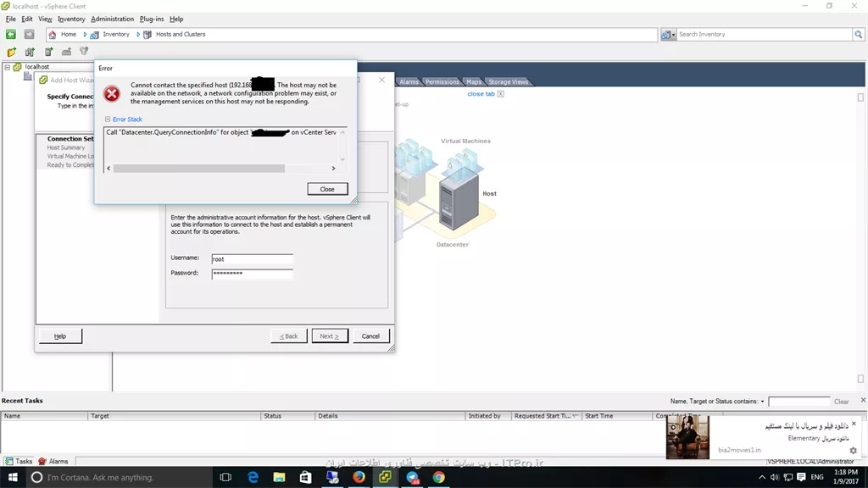The image size is (868, 488).
Task: Click the Error Stack link
Action: pyautogui.click(x=127, y=119)
